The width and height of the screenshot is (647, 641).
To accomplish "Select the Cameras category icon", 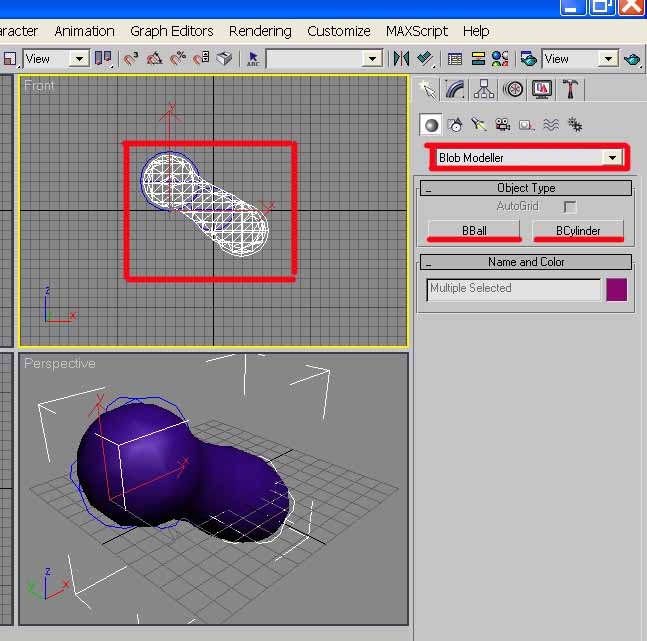I will click(502, 125).
